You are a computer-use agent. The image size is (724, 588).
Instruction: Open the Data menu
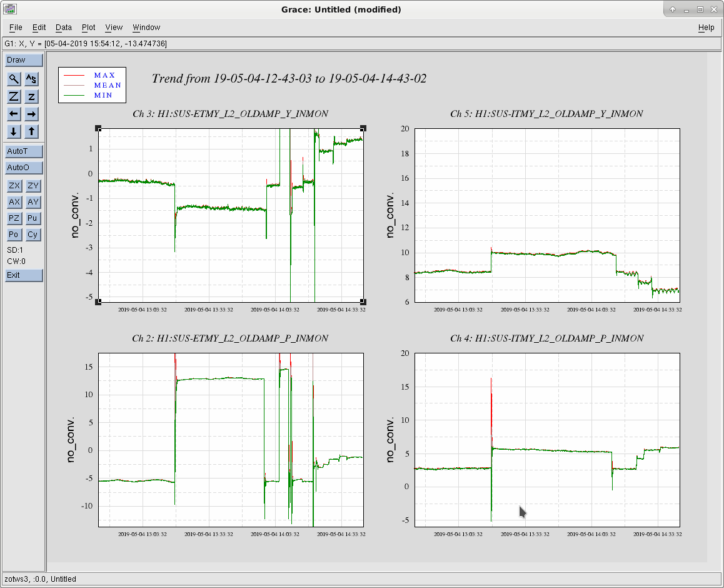[x=64, y=28]
